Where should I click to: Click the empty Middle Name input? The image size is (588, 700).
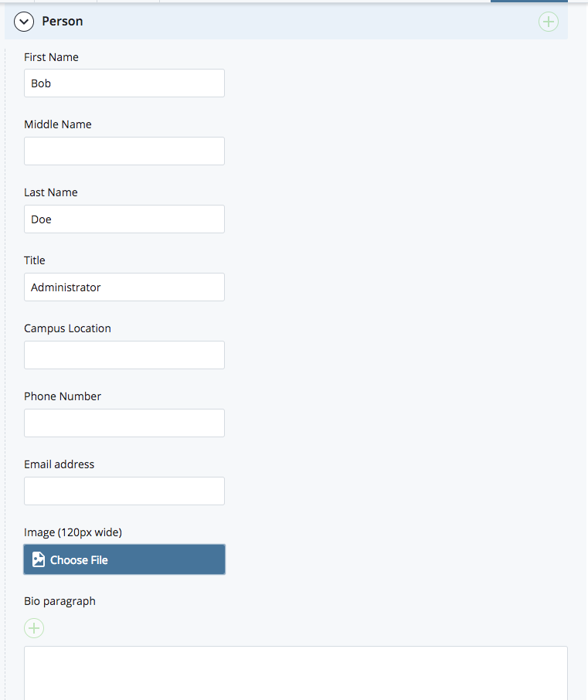(x=124, y=151)
